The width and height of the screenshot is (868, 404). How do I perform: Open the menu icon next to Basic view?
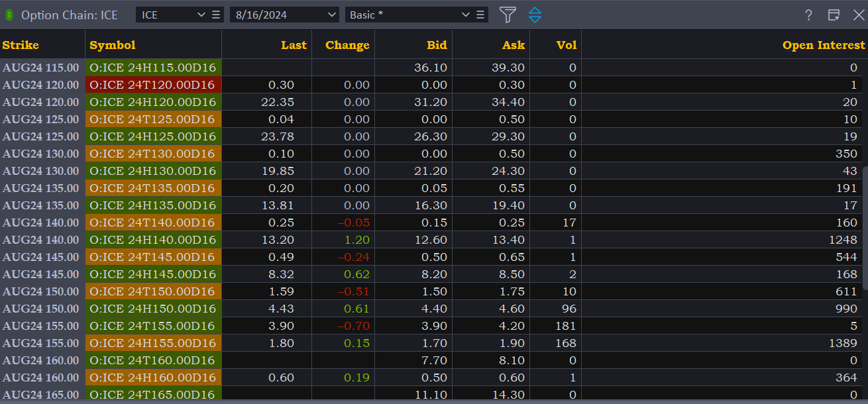pos(481,15)
